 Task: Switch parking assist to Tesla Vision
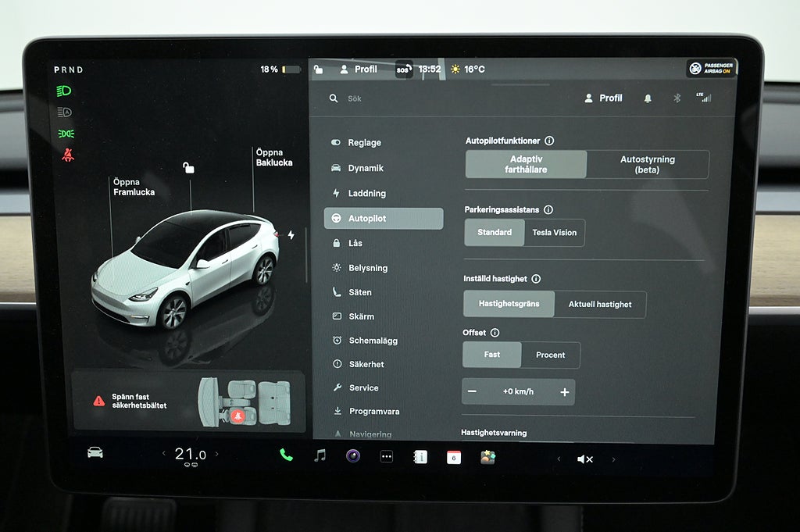pyautogui.click(x=554, y=233)
